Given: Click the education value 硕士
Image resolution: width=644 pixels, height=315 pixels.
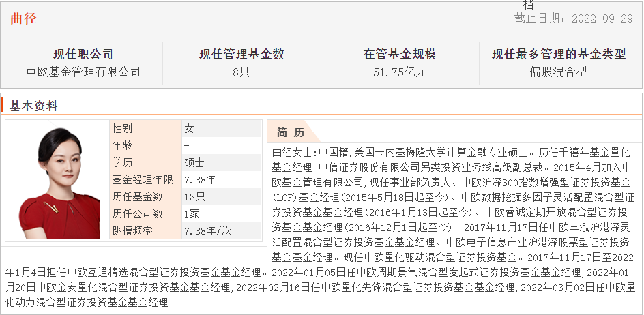Looking at the screenshot, I should pyautogui.click(x=194, y=163).
